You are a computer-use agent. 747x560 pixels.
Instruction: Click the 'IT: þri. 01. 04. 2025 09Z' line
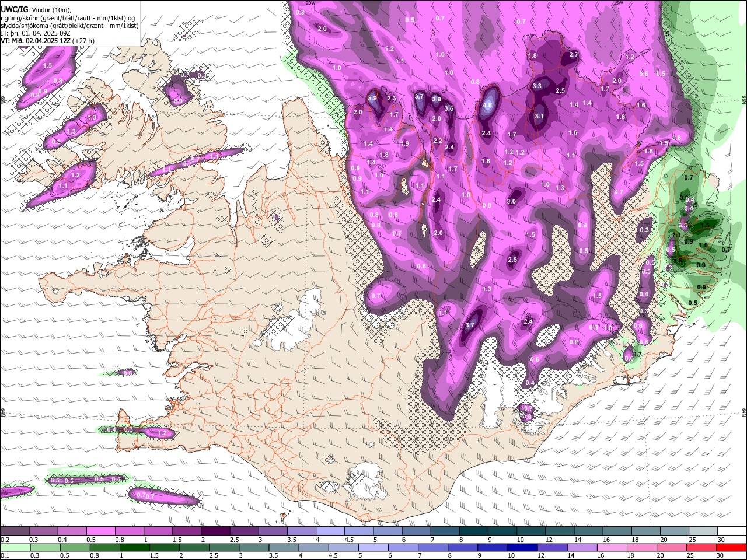(36, 34)
